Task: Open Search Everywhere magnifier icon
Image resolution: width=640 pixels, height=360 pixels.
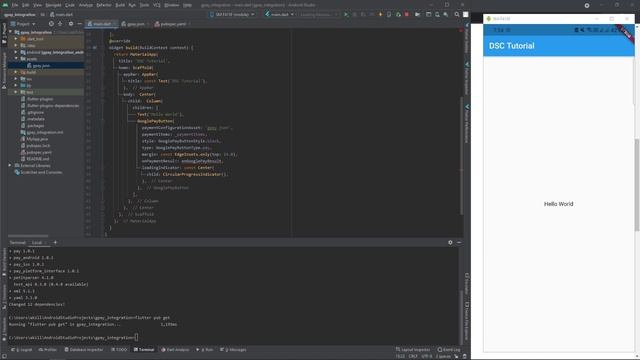Action: 457,14
